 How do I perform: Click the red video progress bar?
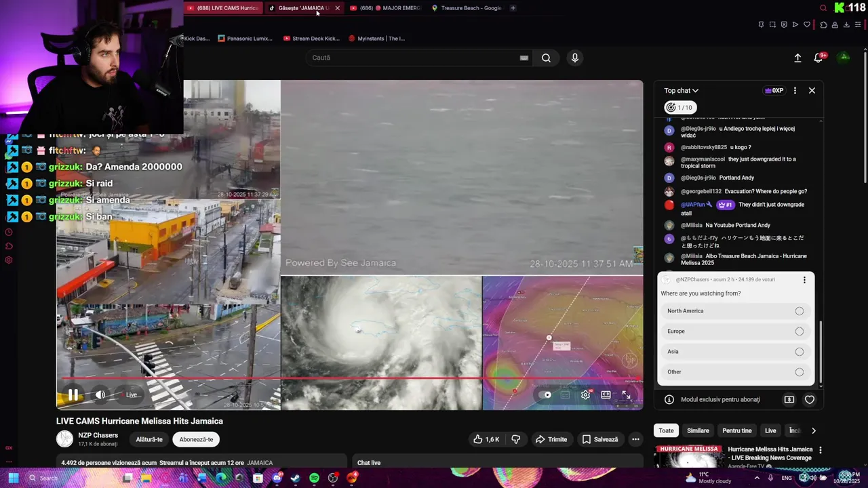[x=349, y=378]
